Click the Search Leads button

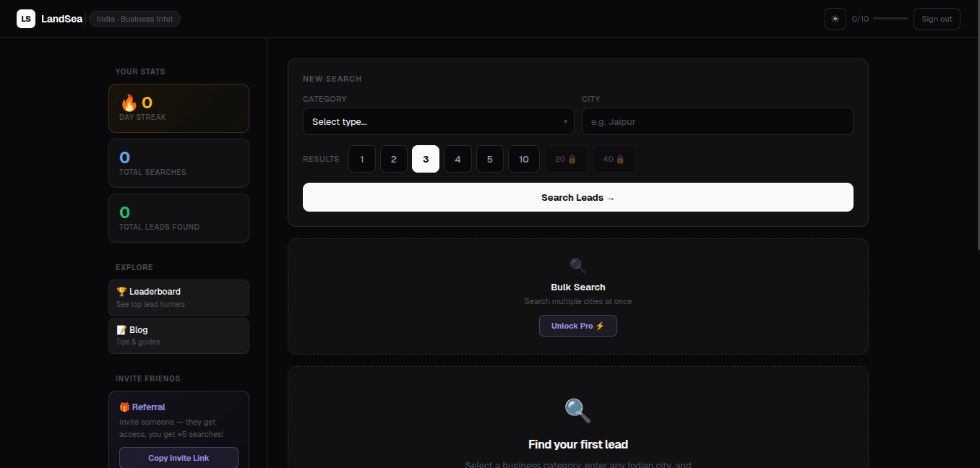(x=577, y=196)
